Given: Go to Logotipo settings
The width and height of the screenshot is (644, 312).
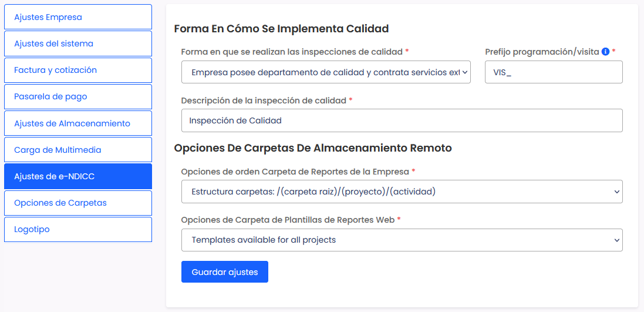Looking at the screenshot, I should 78,229.
